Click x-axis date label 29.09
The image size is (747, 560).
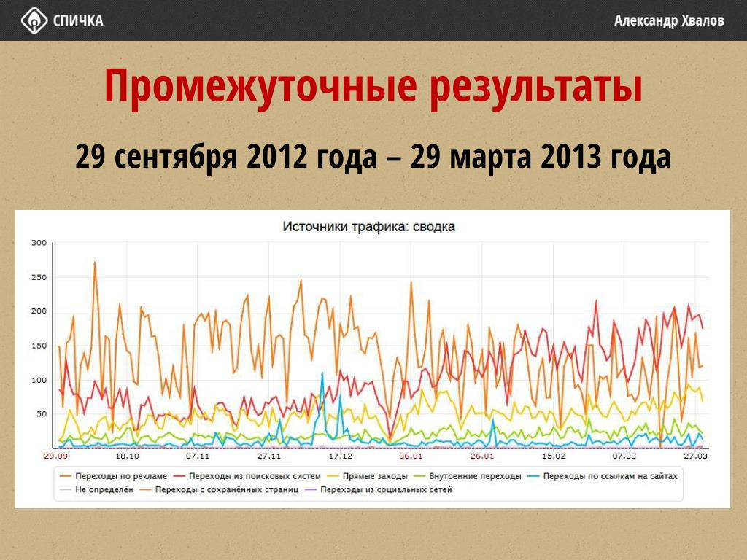tap(55, 456)
